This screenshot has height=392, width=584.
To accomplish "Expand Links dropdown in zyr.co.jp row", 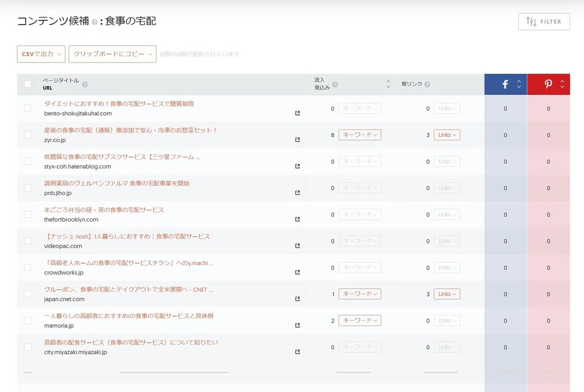I will [x=447, y=135].
